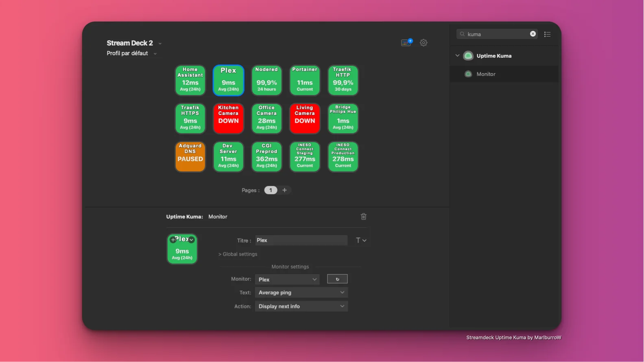Refresh the monitor list

coord(337,279)
